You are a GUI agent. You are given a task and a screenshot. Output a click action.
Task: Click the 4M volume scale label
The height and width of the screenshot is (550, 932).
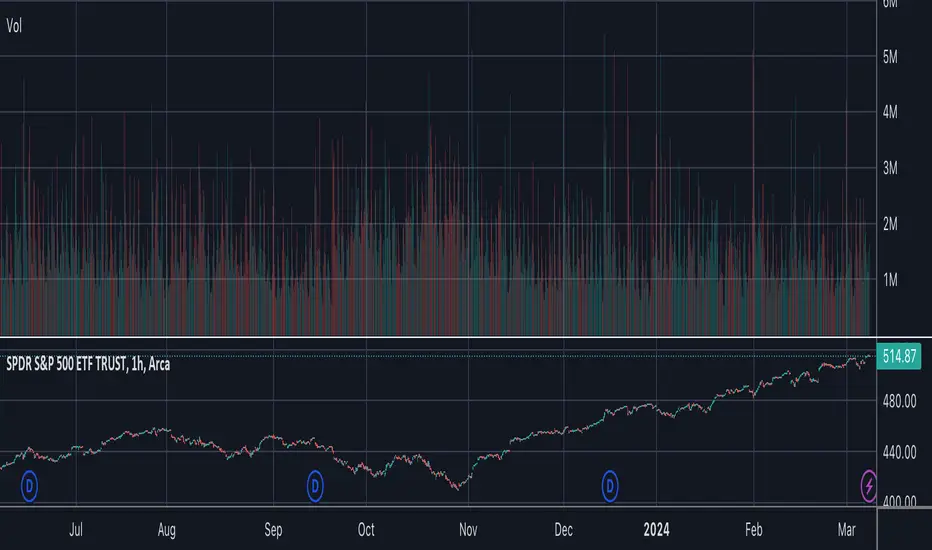890,112
